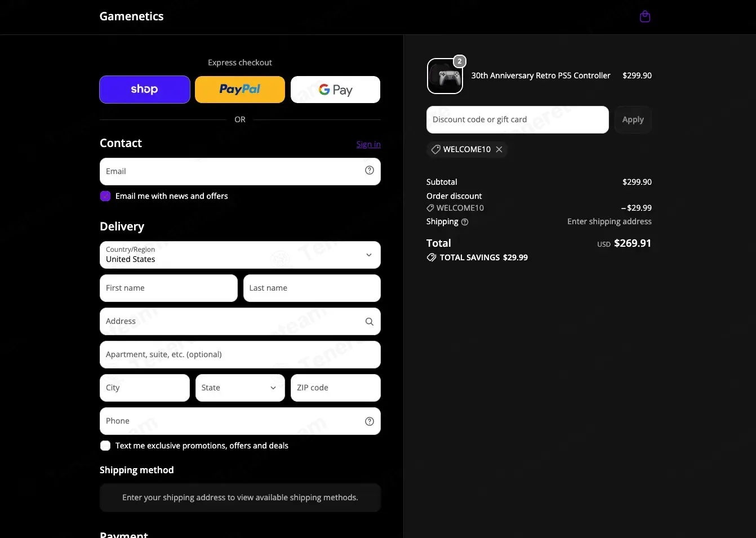Focus the City input field
The height and width of the screenshot is (538, 756).
pyautogui.click(x=145, y=388)
